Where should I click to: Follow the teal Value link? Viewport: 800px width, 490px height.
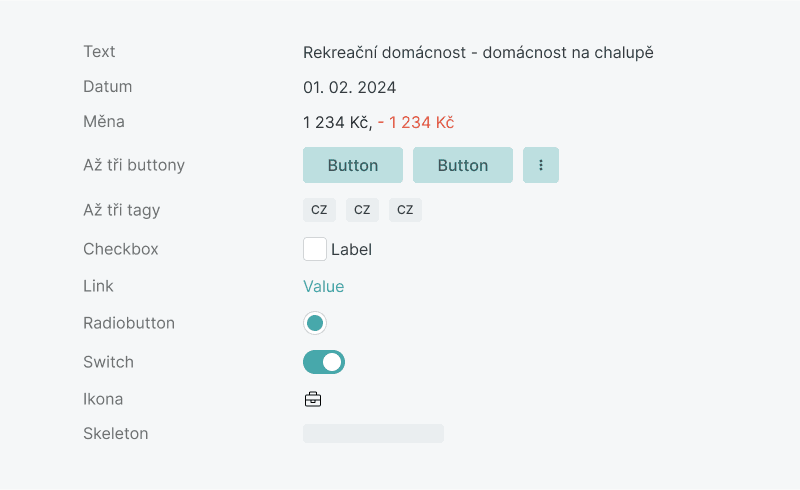tap(323, 286)
